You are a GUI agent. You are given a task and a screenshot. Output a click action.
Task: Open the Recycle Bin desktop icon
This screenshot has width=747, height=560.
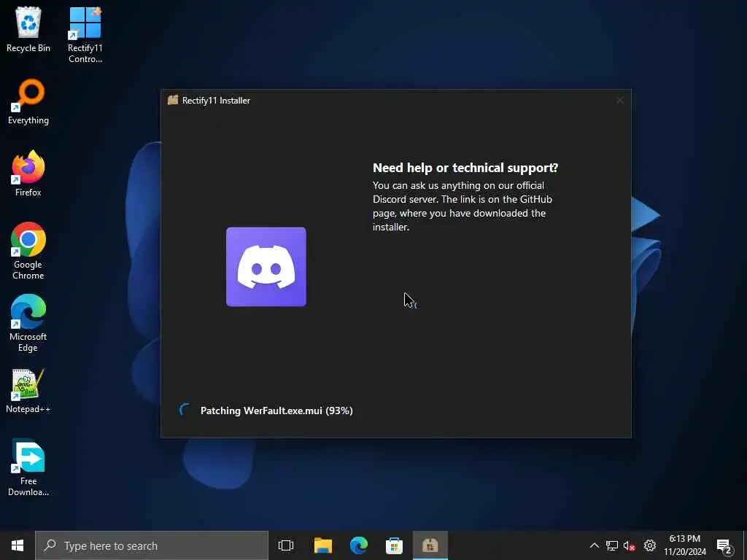click(x=28, y=29)
